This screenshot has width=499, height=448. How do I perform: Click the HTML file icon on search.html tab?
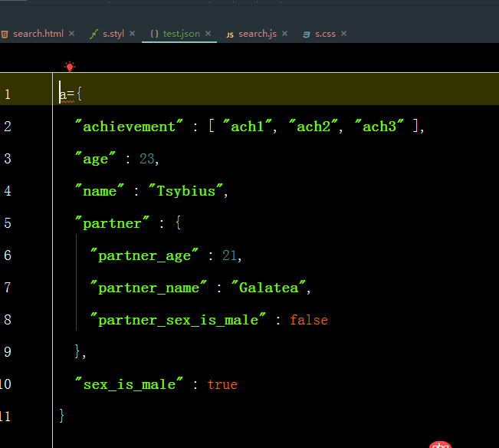click(x=5, y=35)
